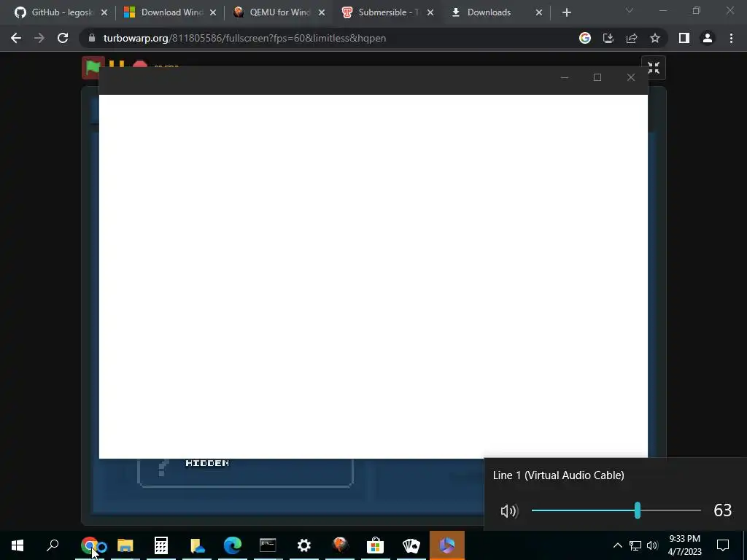Open the QEMU taskbar icon
The height and width of the screenshot is (560, 747).
pos(340,545)
